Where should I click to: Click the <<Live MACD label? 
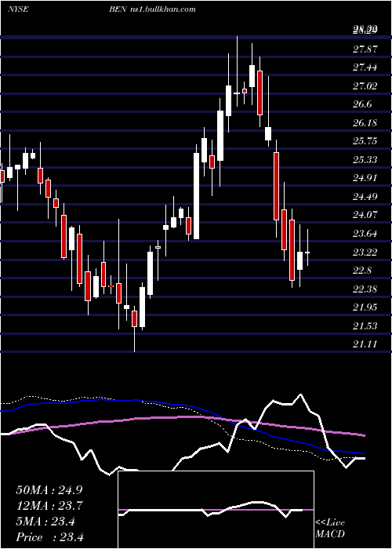[330, 529]
